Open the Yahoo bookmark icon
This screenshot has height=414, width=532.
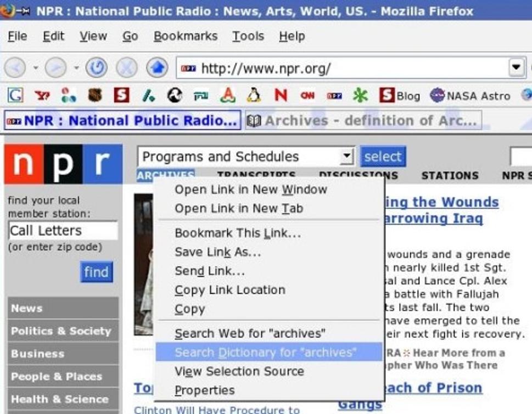tap(42, 96)
